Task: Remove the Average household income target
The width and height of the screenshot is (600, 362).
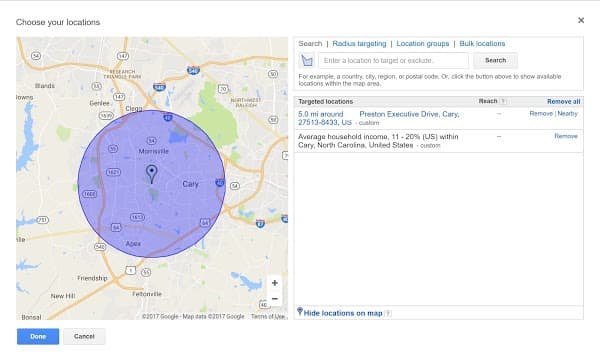Action: [566, 136]
